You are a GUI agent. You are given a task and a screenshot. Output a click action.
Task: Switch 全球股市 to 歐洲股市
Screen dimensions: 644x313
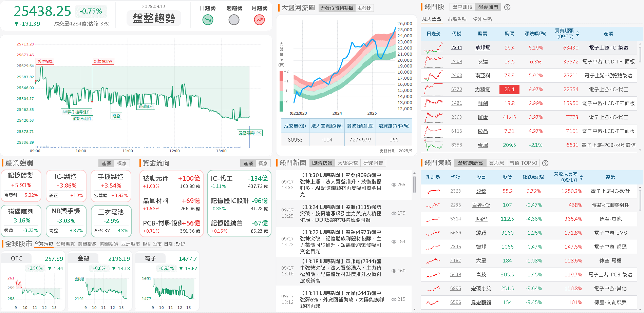coord(152,244)
